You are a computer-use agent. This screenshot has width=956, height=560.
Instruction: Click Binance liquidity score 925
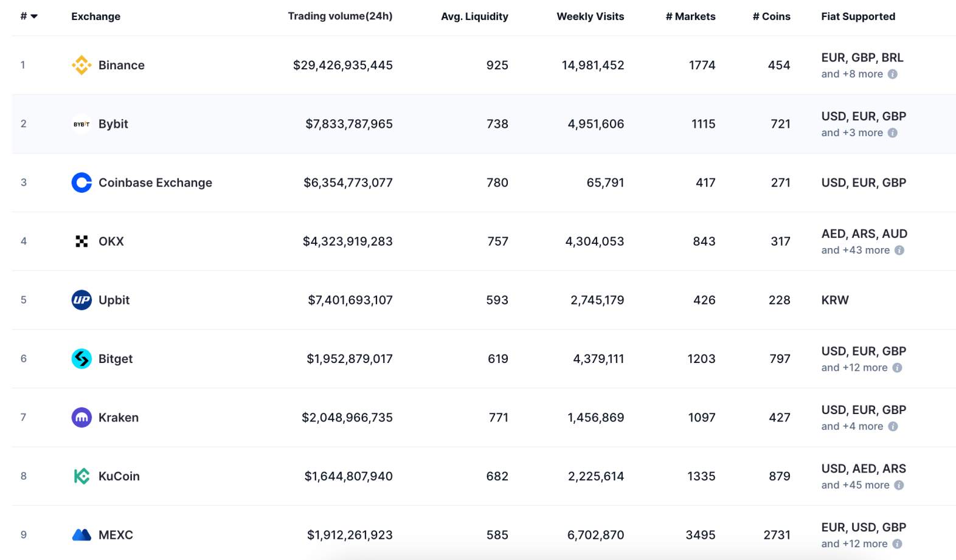pos(497,65)
